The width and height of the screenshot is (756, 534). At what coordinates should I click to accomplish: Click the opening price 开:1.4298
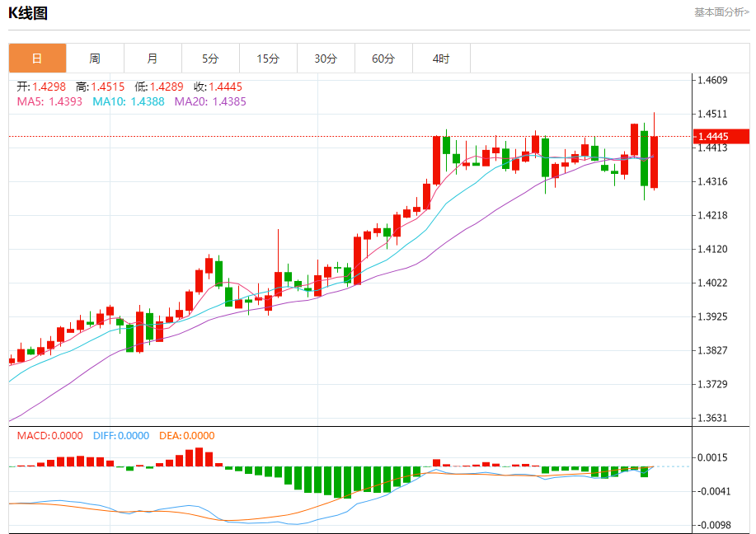(x=41, y=87)
